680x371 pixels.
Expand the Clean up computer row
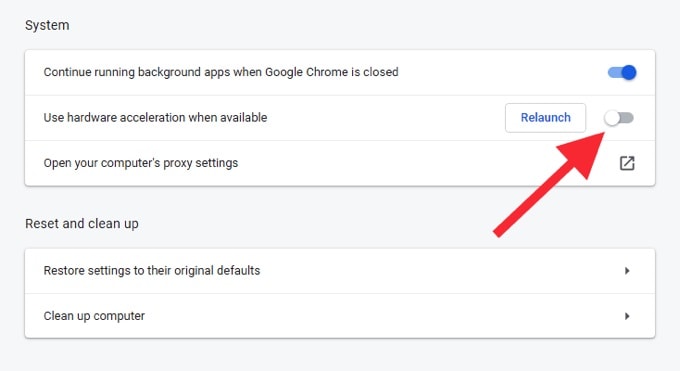click(340, 316)
